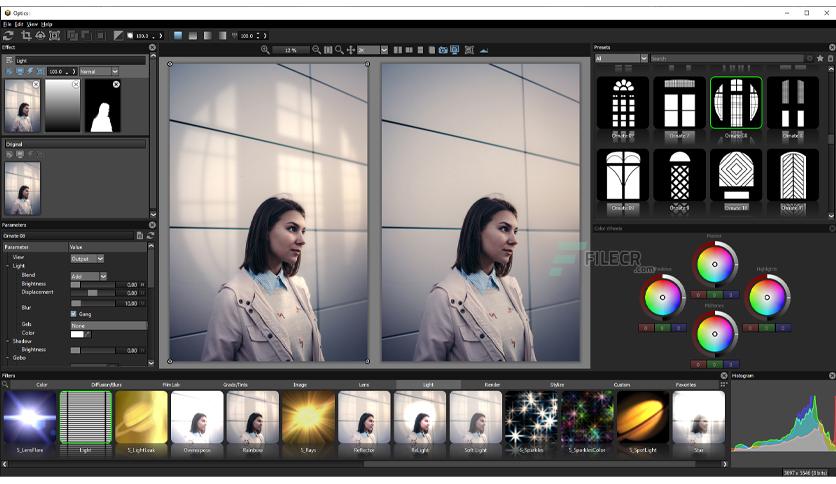Toggle the Gang checkbox under Blur
836x484 pixels.
click(74, 314)
